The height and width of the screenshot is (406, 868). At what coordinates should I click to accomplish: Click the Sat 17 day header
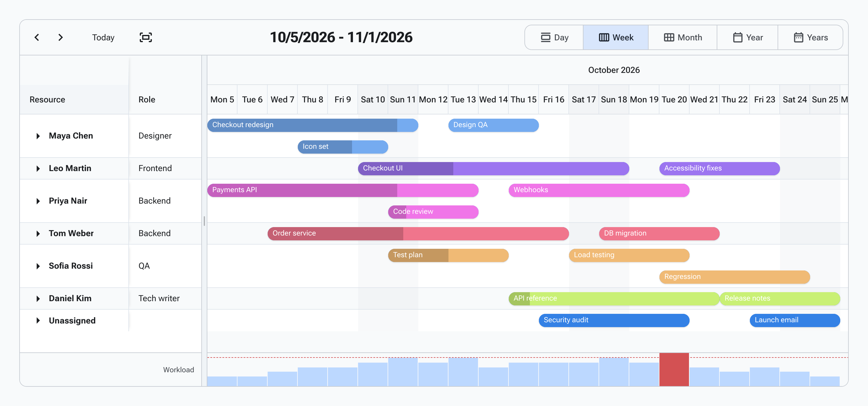[x=583, y=100]
